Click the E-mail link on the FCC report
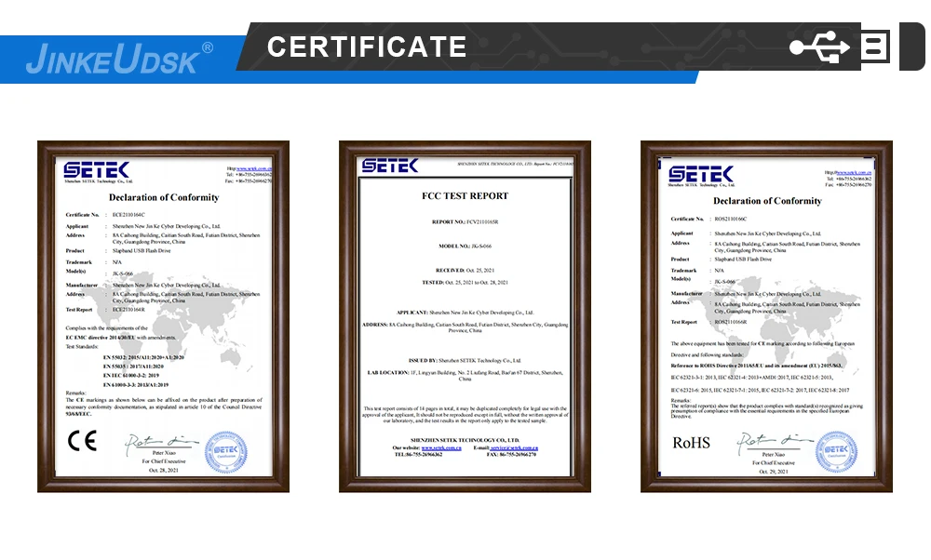This screenshot has height=560, width=931. 514,447
